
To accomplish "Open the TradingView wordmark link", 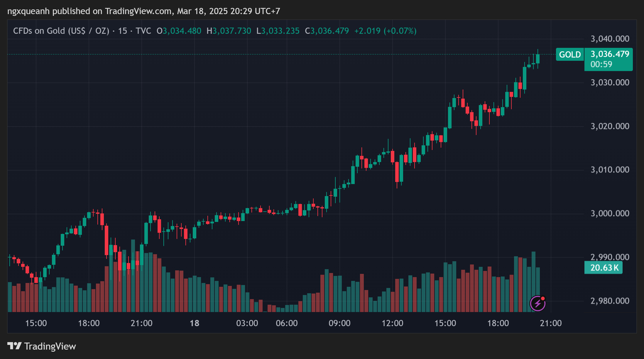I will 50,346.
